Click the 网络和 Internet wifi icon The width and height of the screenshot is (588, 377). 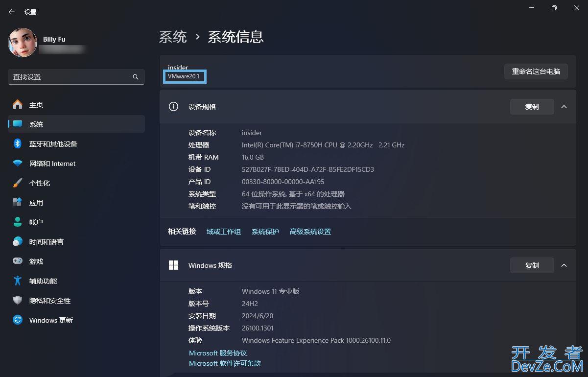pos(18,163)
